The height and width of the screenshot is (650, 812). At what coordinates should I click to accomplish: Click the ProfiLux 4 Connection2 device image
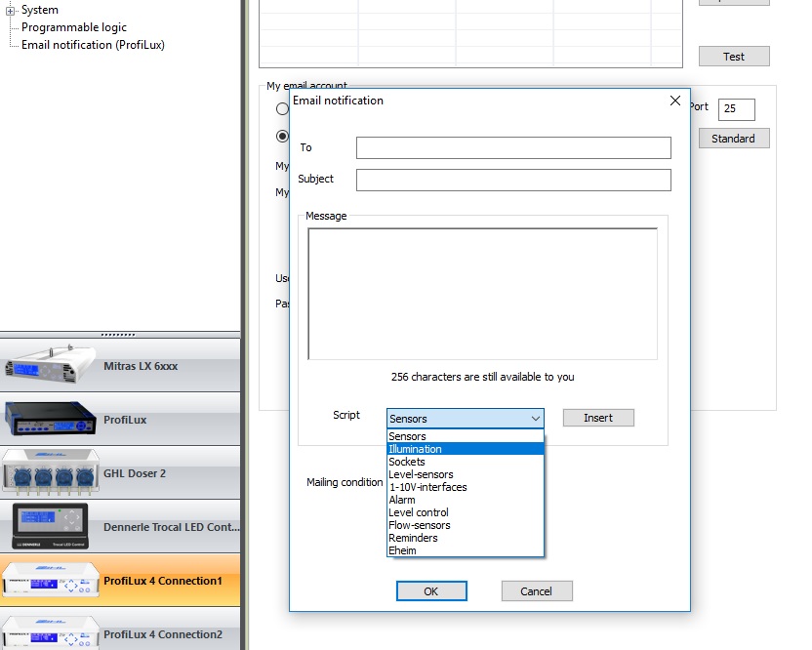coord(50,632)
